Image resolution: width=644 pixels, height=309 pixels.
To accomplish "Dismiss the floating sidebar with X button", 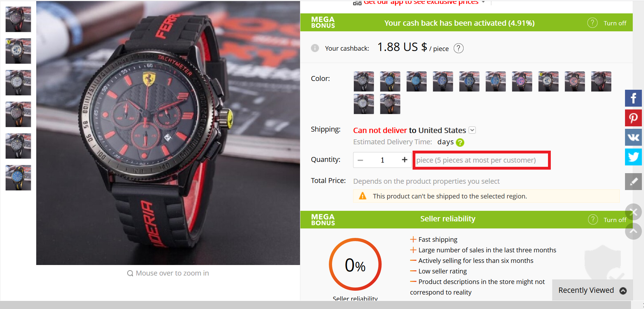I will tap(633, 212).
